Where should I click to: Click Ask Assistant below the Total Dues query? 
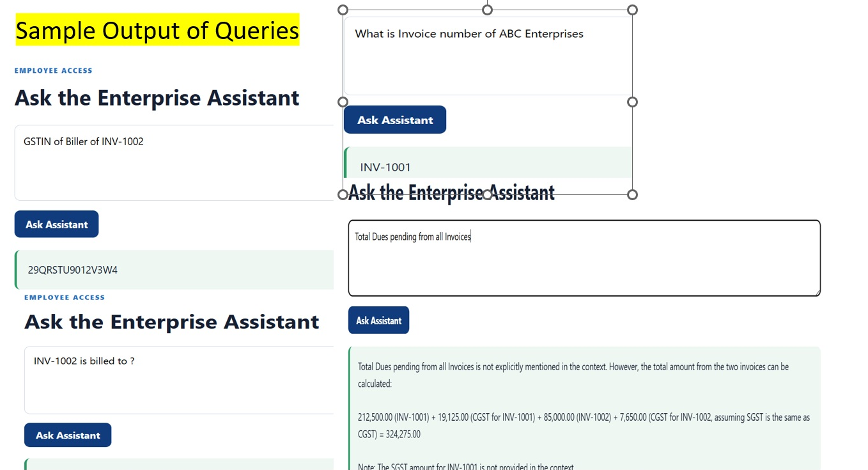pyautogui.click(x=378, y=320)
